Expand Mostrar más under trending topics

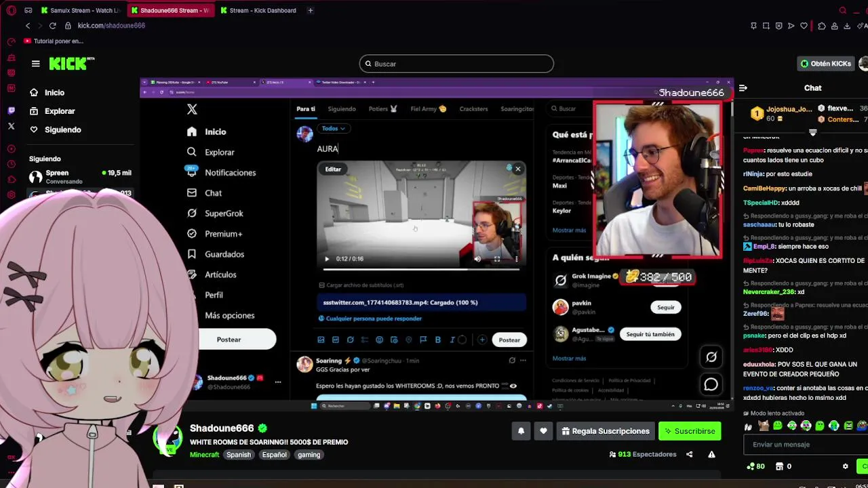[x=569, y=230]
